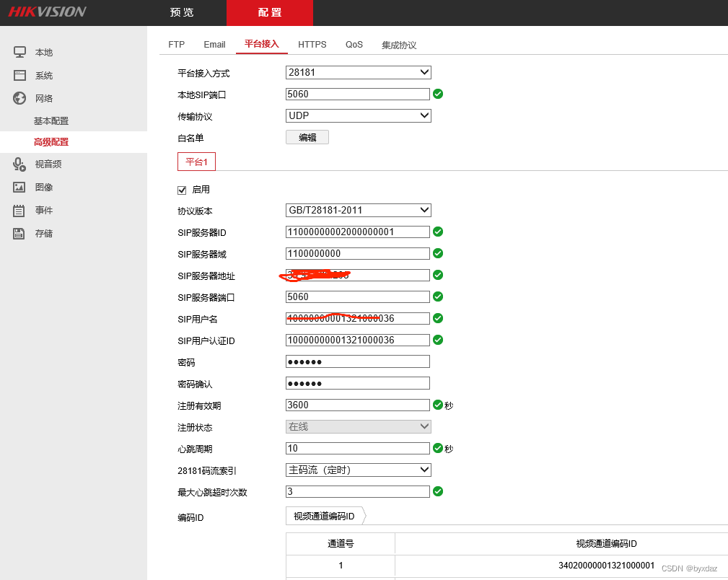Click the SIP服务器域 input field

(x=357, y=253)
